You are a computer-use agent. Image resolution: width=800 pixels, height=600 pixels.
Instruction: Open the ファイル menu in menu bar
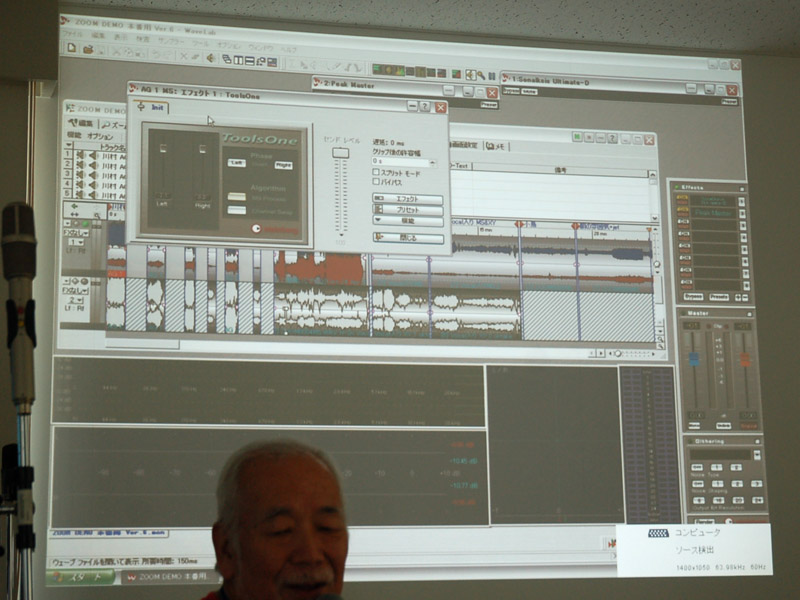(71, 35)
